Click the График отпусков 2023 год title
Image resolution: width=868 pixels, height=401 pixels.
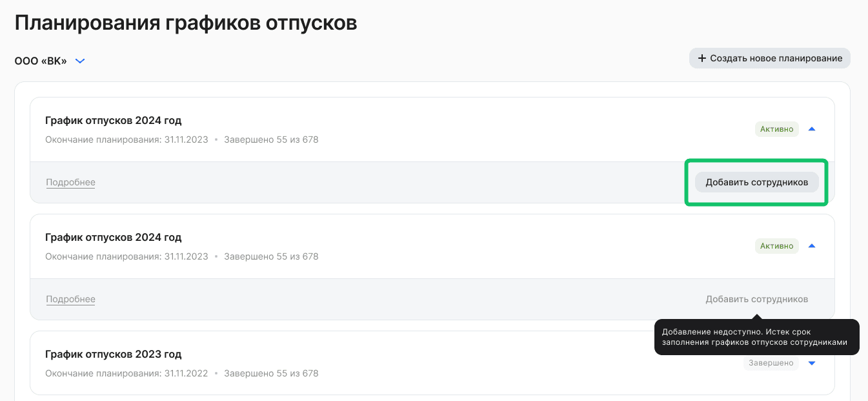click(114, 354)
